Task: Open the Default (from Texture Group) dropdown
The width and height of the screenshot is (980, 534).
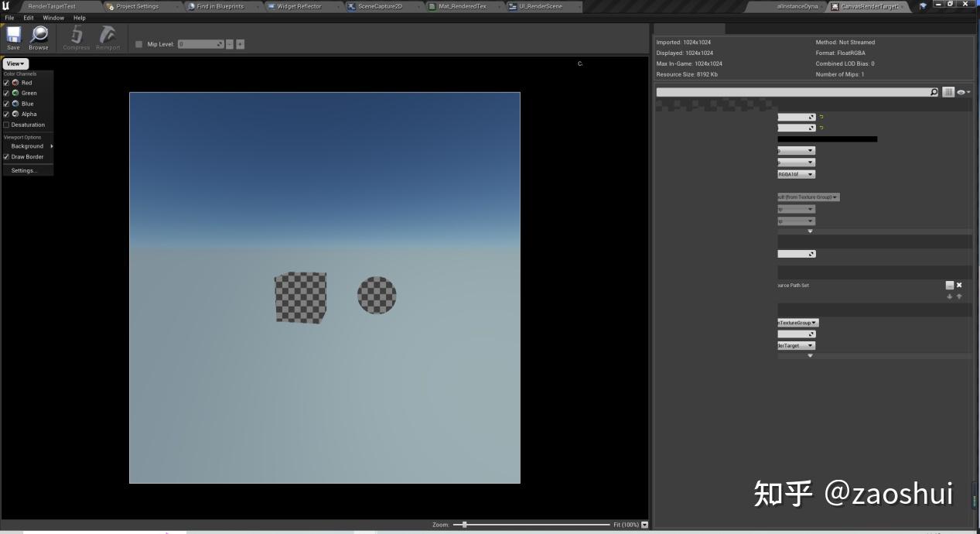Action: click(x=808, y=197)
